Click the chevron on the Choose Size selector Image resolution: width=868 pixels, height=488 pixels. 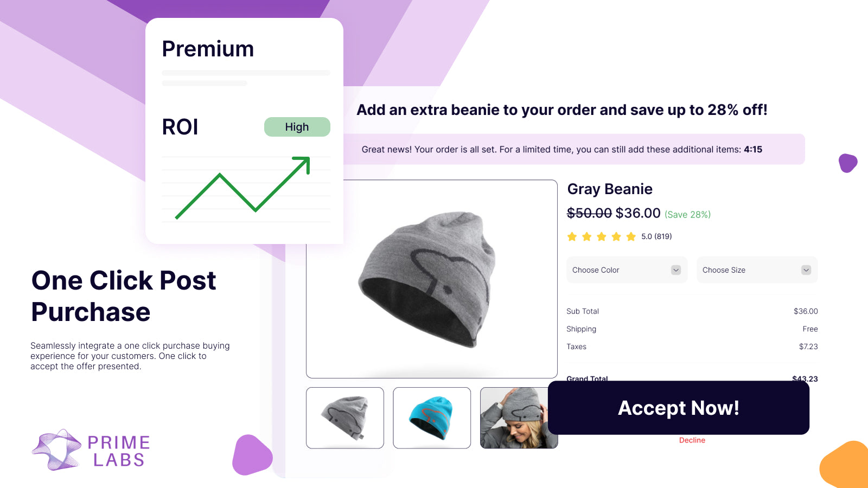coord(806,269)
